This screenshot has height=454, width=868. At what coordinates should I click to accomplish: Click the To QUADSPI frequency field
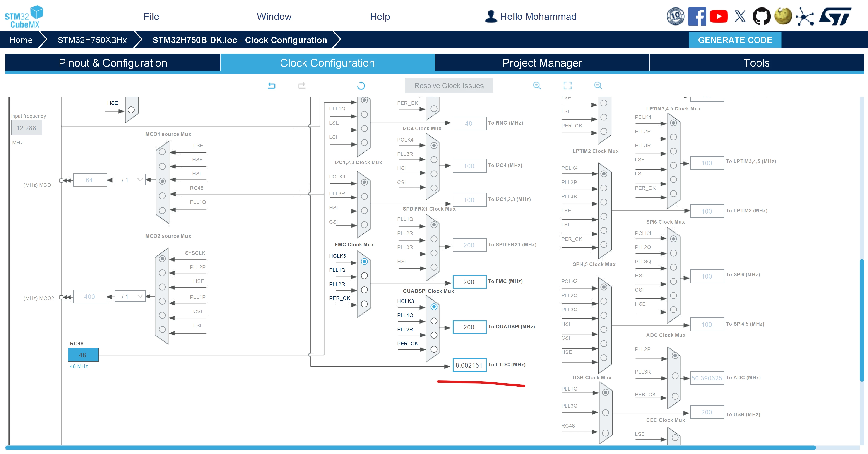(x=469, y=327)
